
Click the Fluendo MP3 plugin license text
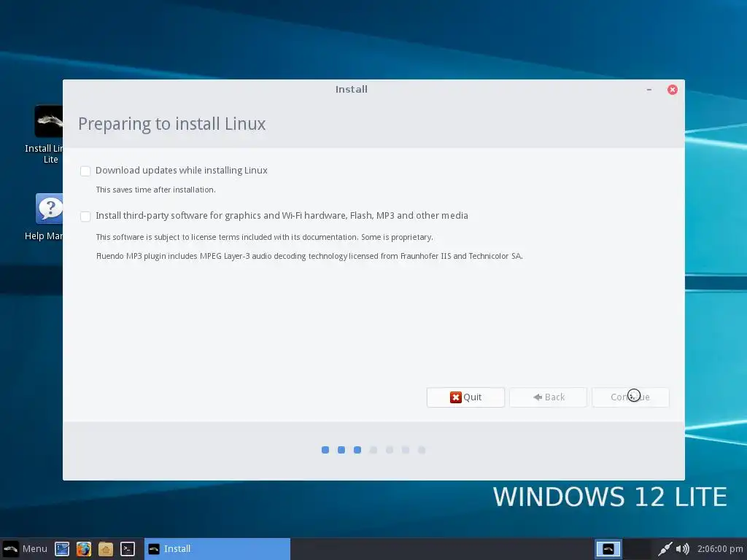pyautogui.click(x=309, y=256)
